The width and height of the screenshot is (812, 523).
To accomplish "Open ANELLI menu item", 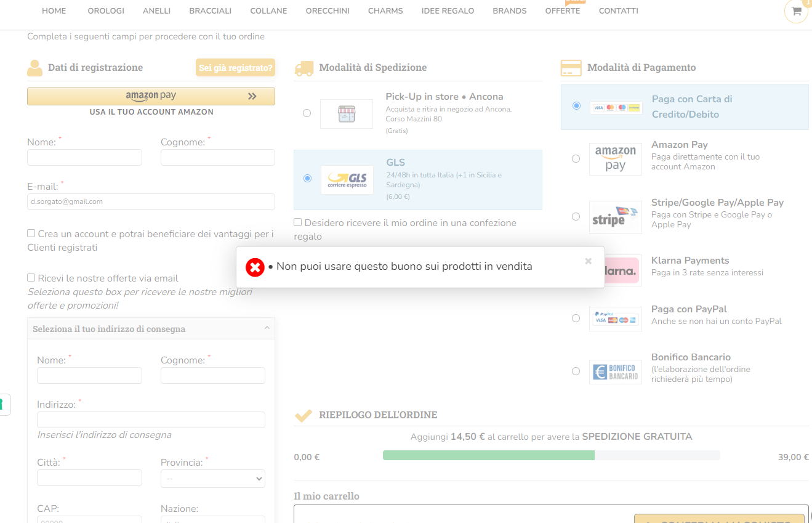I will coord(156,11).
